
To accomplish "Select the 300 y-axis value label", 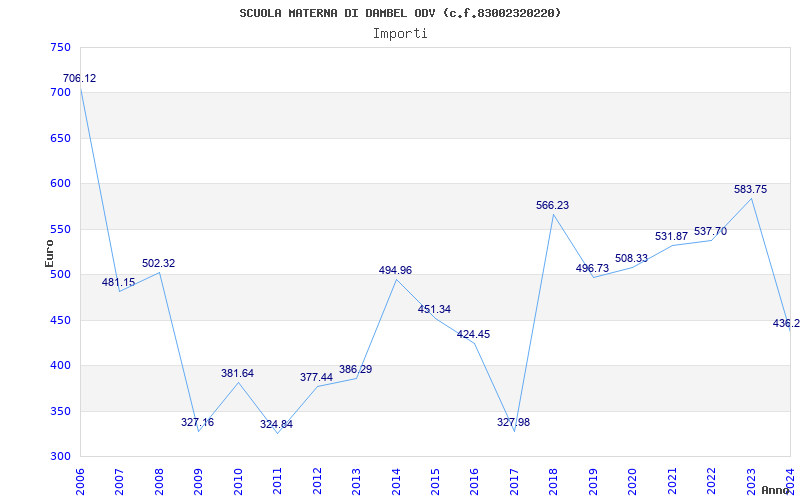I will click(60, 457).
